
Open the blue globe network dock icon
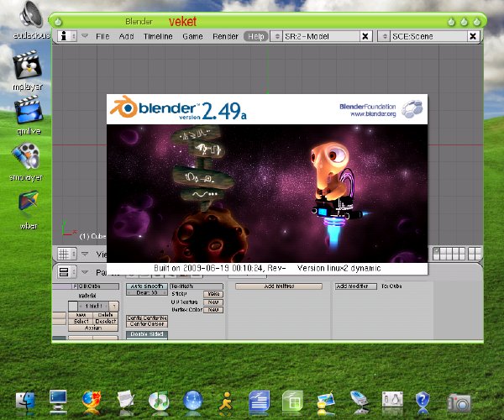tap(193, 401)
